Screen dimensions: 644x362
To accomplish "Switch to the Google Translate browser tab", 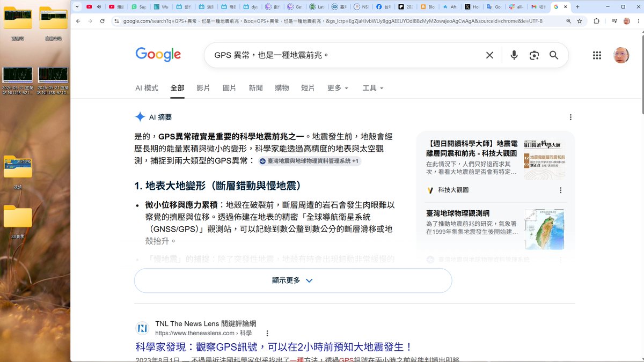I will pos(494,7).
